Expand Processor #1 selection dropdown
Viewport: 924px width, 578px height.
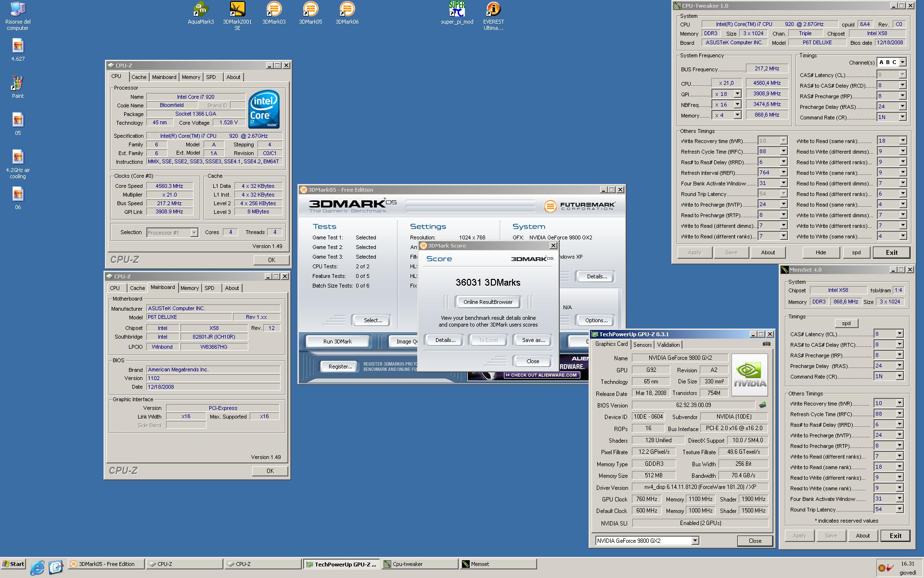pos(194,233)
